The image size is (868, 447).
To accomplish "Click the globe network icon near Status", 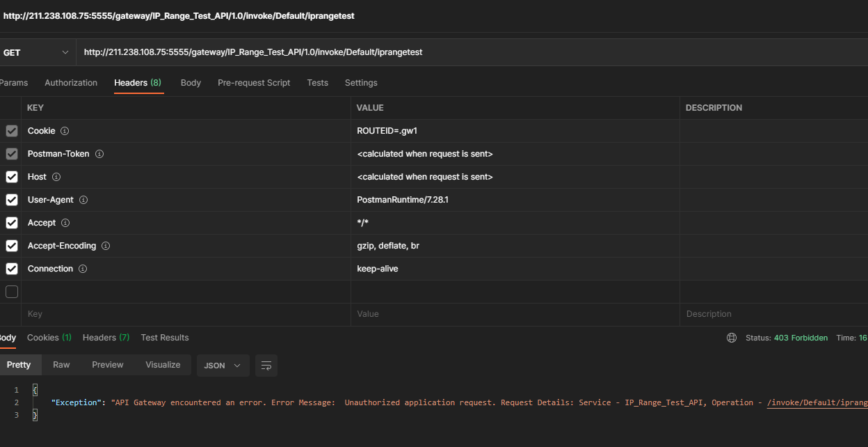I will pyautogui.click(x=731, y=338).
